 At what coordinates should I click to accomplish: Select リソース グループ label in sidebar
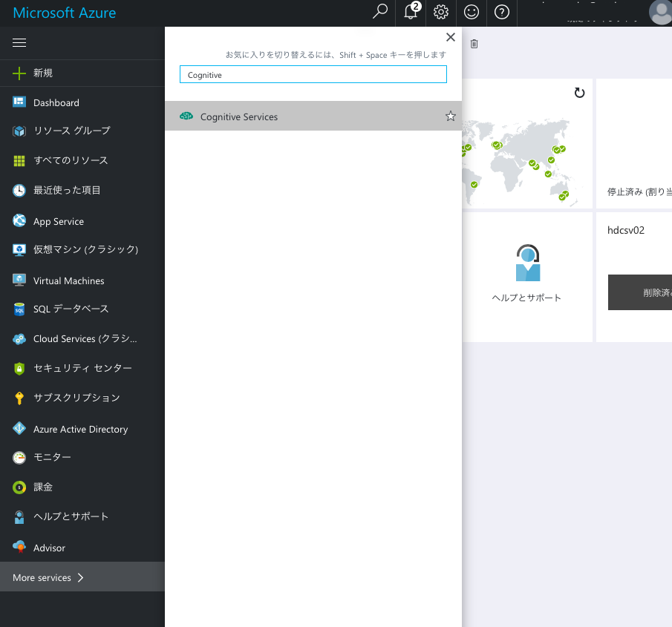(x=72, y=131)
